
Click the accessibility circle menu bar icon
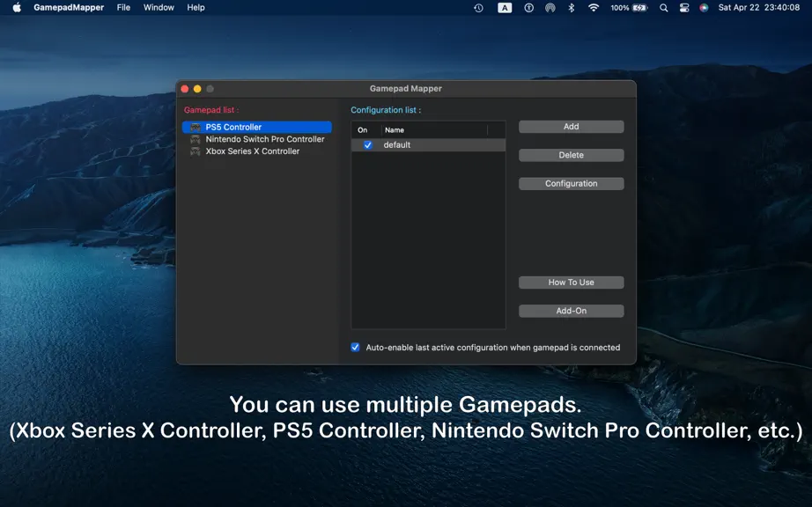[528, 8]
